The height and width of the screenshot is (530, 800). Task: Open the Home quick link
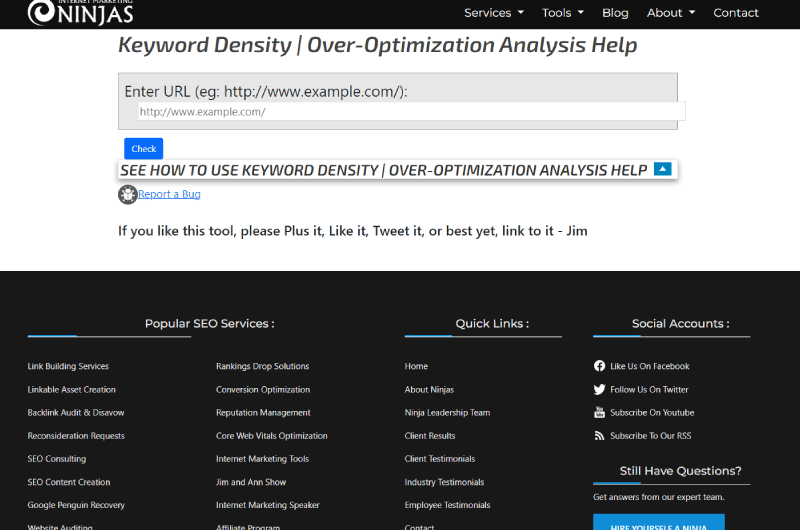(x=416, y=366)
